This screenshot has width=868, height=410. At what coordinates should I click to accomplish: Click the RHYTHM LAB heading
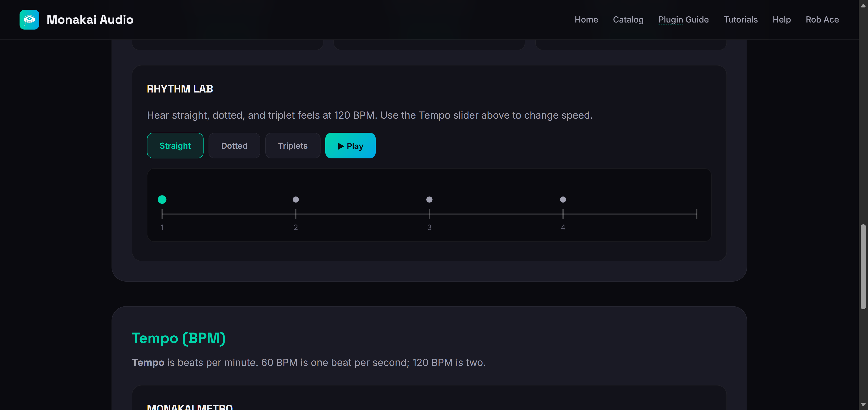tap(180, 89)
